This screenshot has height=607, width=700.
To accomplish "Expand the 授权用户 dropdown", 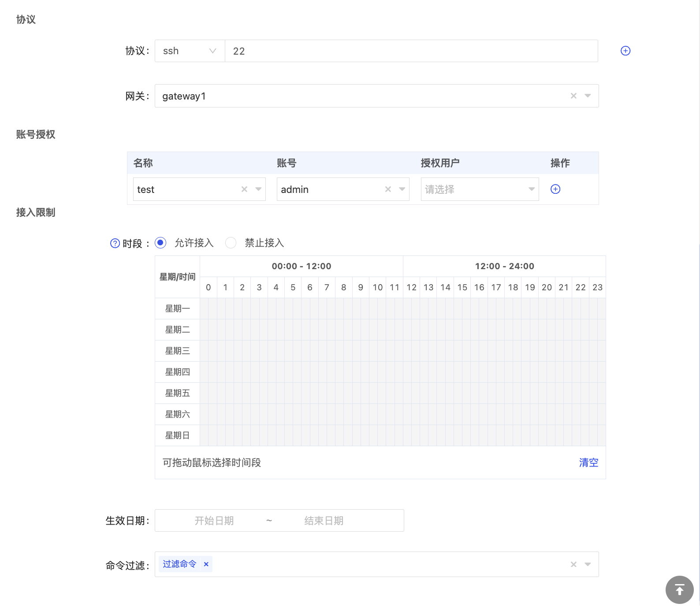I will pyautogui.click(x=480, y=189).
